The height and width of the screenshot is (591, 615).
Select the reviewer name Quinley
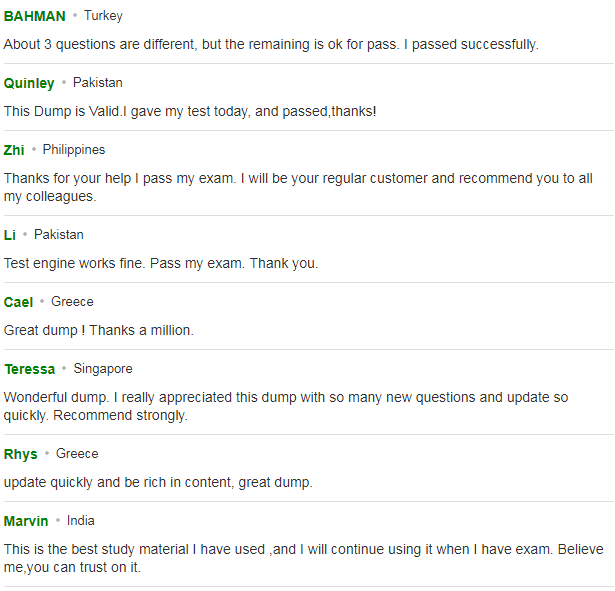(29, 83)
